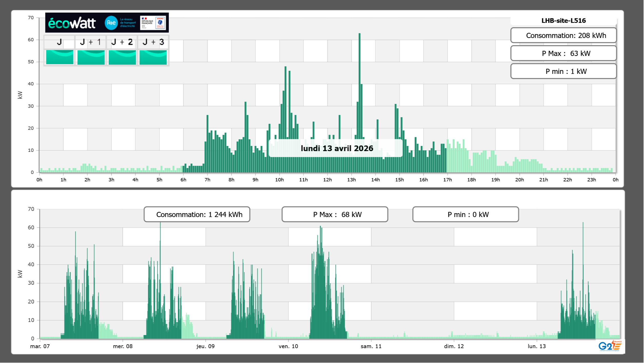Screen dimensions: 644x363
Task: Click the 17h hour axis label
Action: pyautogui.click(x=447, y=180)
